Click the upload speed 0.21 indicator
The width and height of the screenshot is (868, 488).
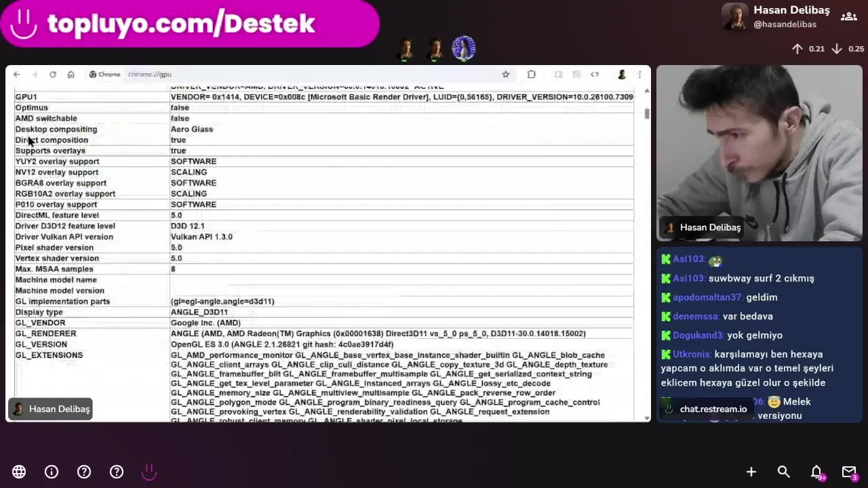pyautogui.click(x=808, y=49)
